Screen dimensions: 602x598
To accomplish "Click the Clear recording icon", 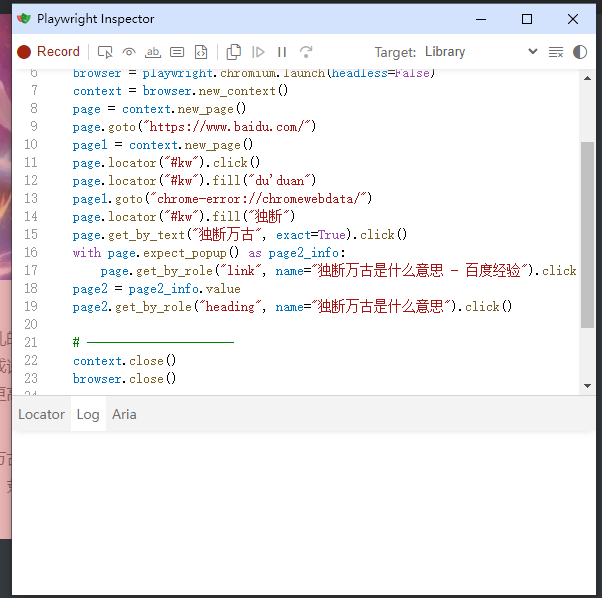I will pyautogui.click(x=556, y=52).
